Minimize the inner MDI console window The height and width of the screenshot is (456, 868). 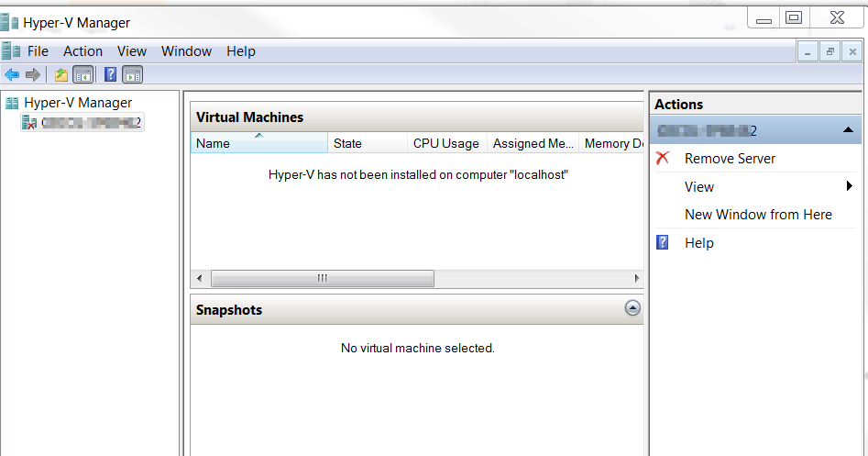pos(808,52)
